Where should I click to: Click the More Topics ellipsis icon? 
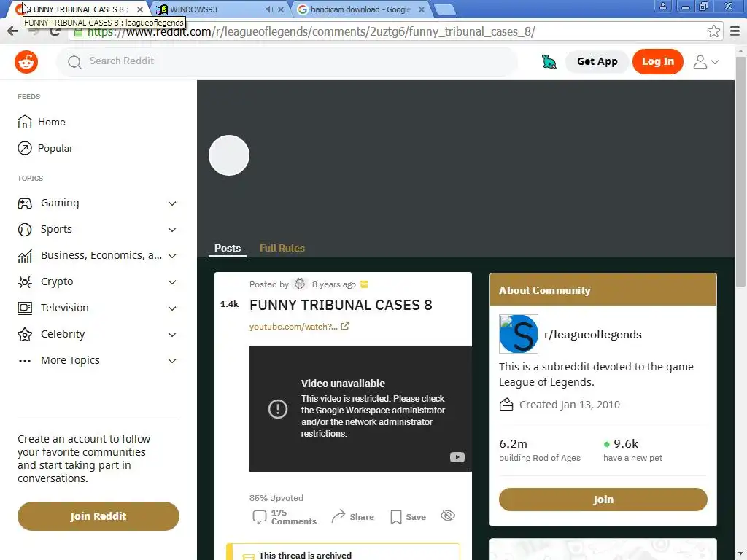coord(25,360)
